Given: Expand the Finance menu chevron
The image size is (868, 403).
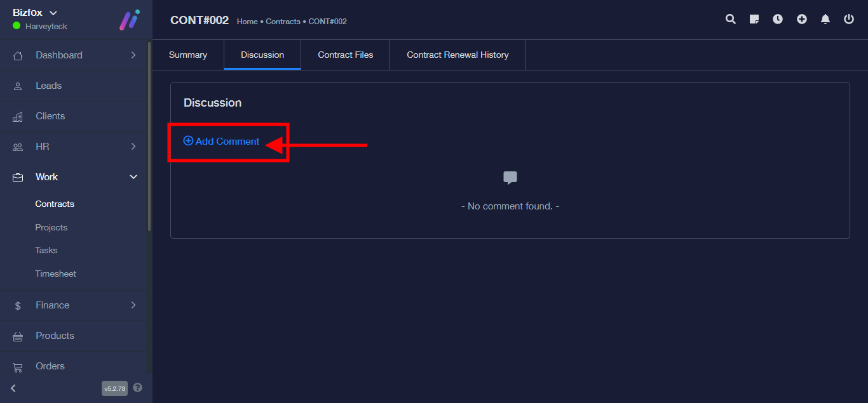Looking at the screenshot, I should [133, 305].
